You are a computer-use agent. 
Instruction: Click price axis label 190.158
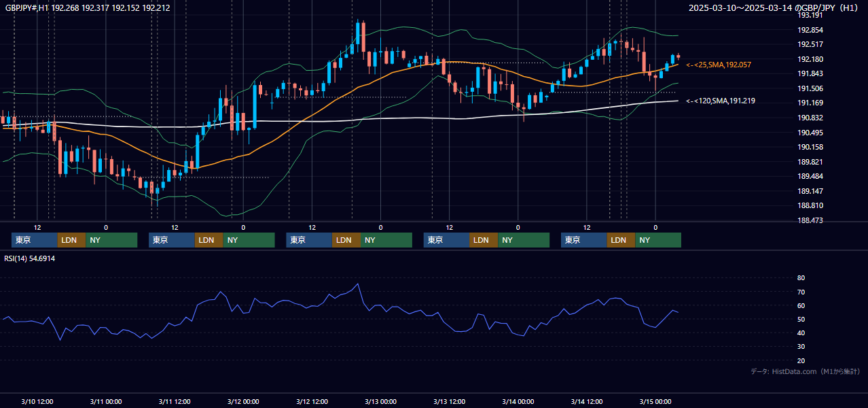(x=810, y=147)
